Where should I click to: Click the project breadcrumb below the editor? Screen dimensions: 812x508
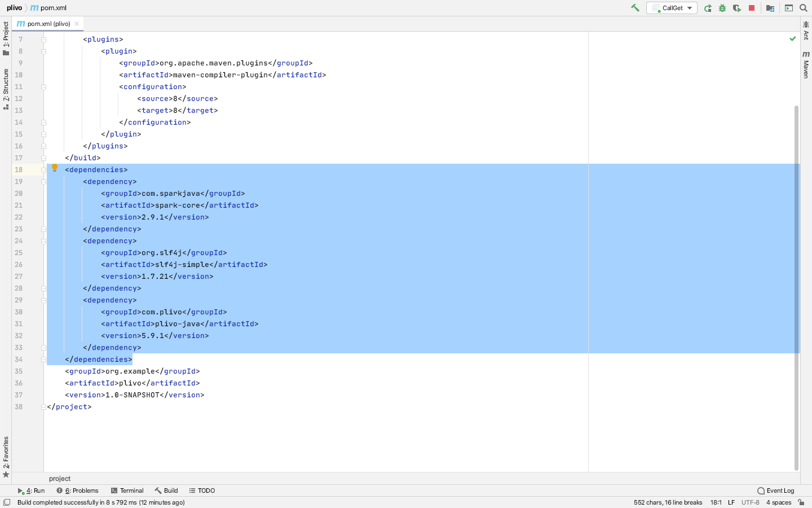pyautogui.click(x=60, y=479)
